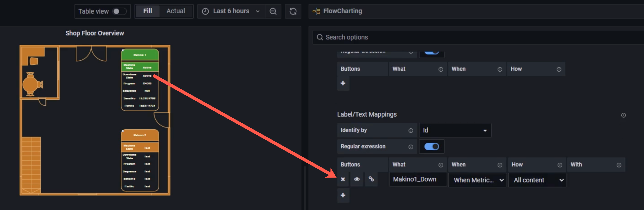The height and width of the screenshot is (210, 644).
Task: Click the refresh dashboard icon
Action: pos(293,11)
